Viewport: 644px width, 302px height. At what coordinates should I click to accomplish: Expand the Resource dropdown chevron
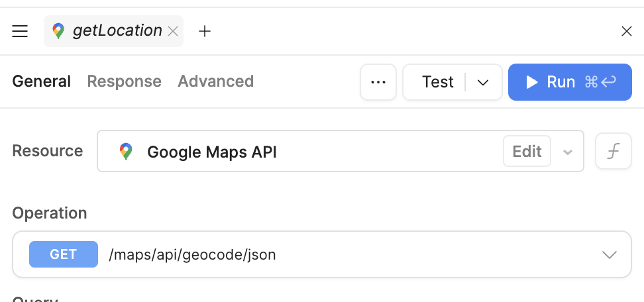click(568, 152)
